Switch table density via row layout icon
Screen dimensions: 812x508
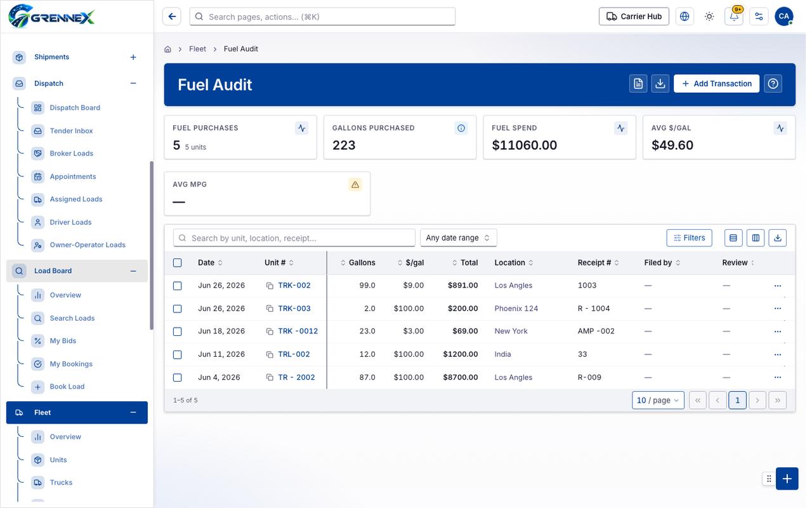point(733,238)
